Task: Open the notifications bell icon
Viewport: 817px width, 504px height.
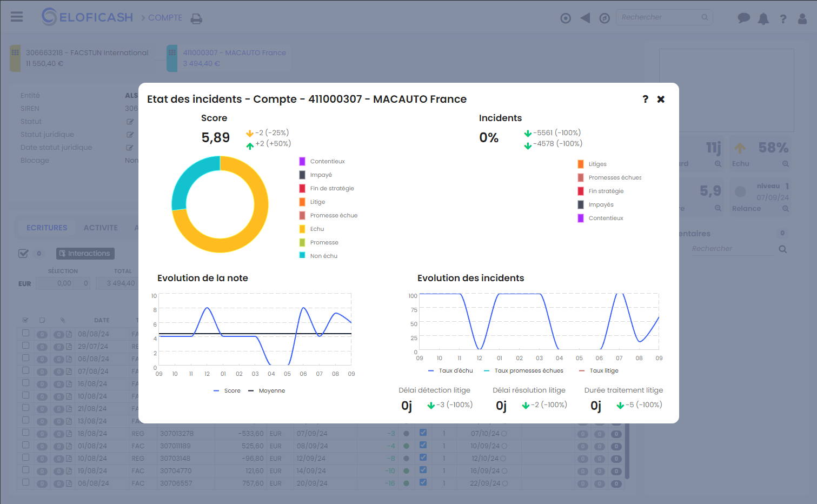Action: 763,19
